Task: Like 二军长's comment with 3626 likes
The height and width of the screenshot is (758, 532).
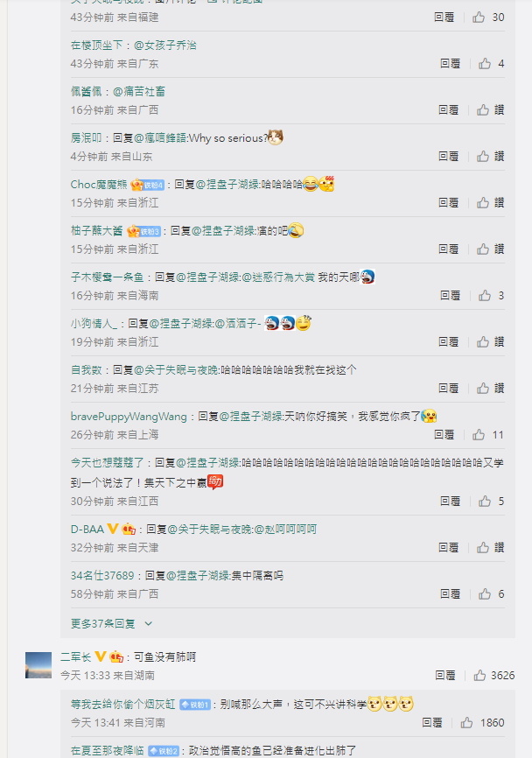Action: [x=479, y=676]
